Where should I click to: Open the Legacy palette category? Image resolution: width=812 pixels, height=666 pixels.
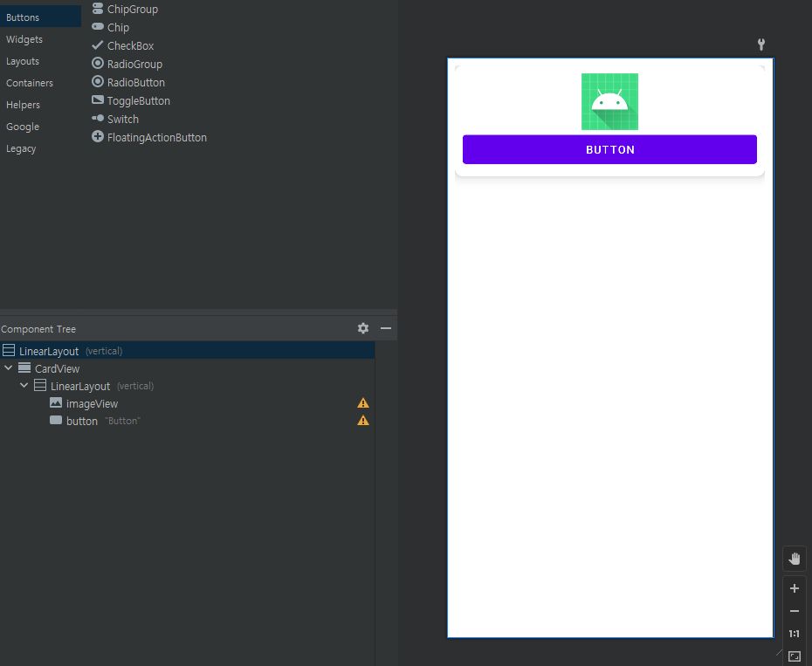pos(21,148)
